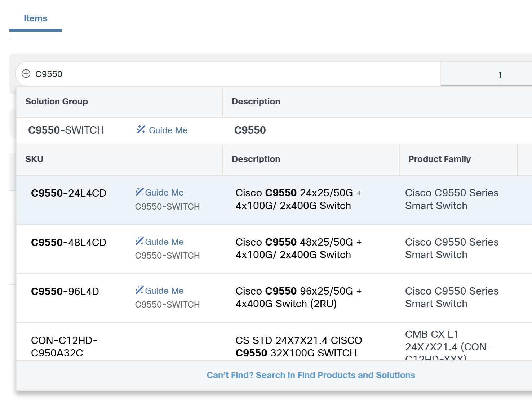
Task: Click the C9550 description in solution group row
Action: point(250,130)
